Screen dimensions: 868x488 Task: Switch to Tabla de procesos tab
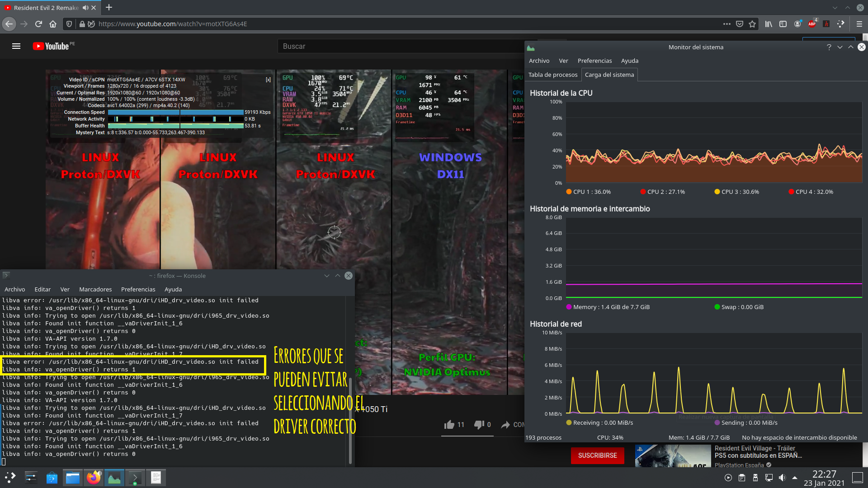[x=552, y=75]
